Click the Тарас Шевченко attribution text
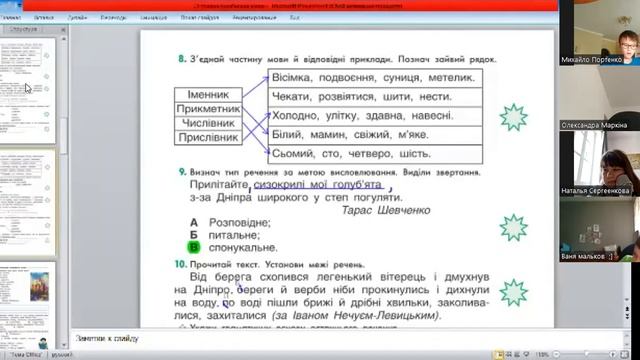This screenshot has width=640, height=360. tap(386, 210)
